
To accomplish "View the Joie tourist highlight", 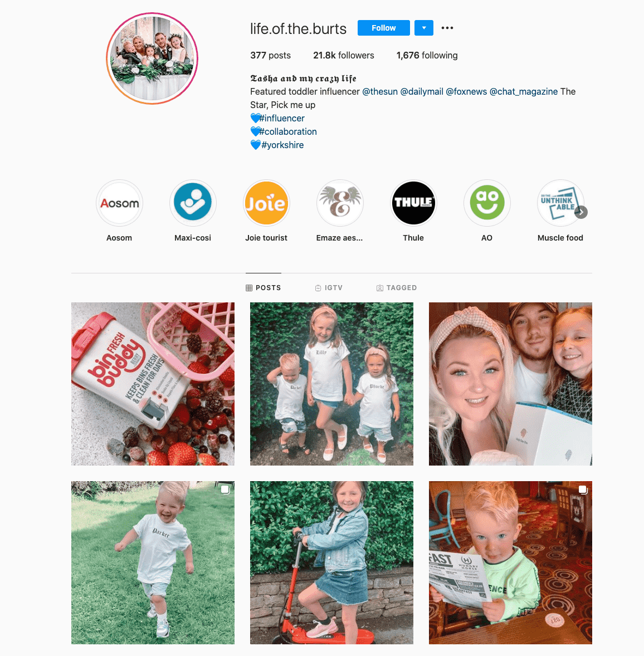I will pos(266,203).
